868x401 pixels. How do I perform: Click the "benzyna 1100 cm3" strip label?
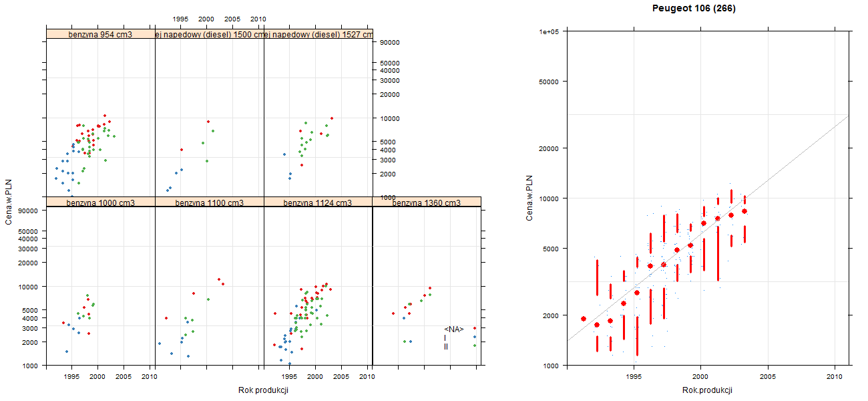tap(209, 203)
